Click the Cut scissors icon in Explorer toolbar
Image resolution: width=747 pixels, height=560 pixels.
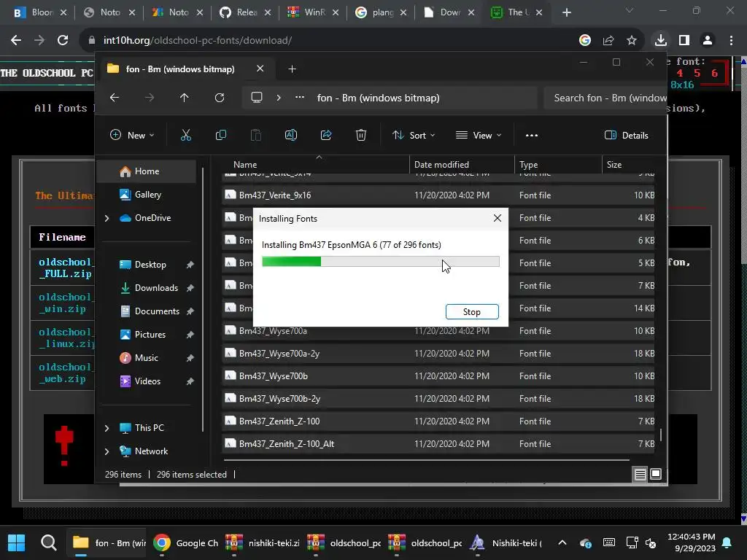[186, 135]
